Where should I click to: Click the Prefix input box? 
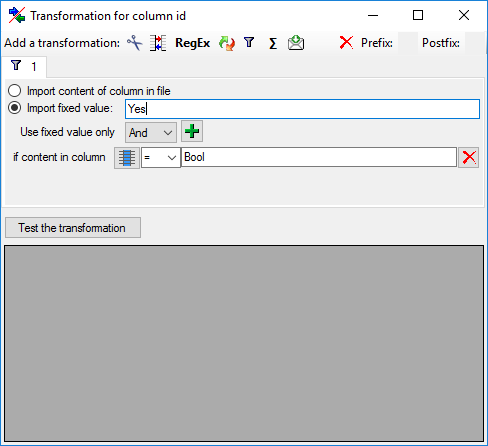coord(408,43)
